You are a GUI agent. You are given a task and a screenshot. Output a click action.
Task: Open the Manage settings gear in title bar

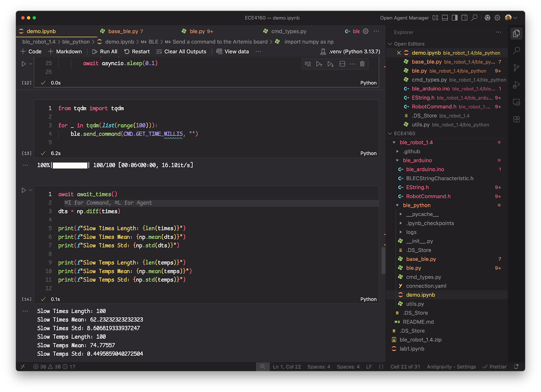click(497, 18)
